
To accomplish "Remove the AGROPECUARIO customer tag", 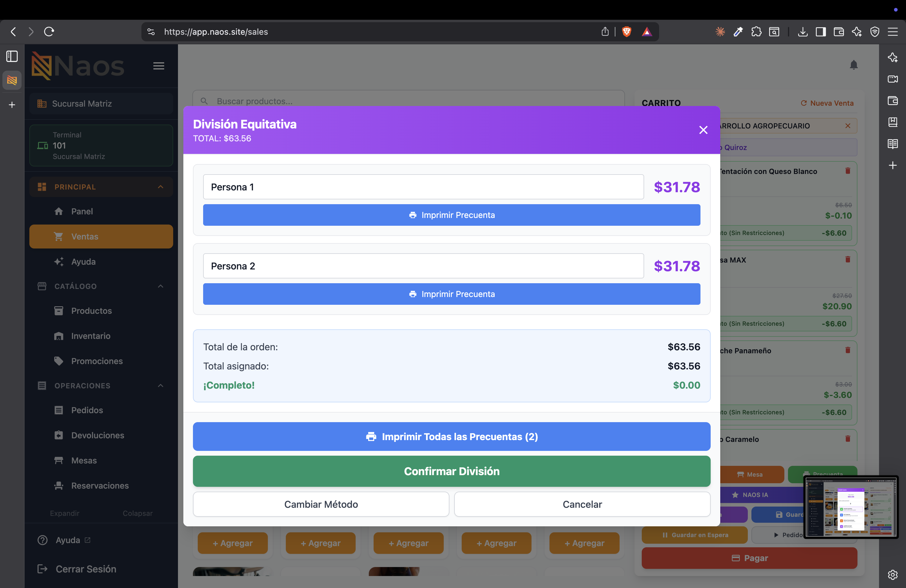I will [848, 126].
